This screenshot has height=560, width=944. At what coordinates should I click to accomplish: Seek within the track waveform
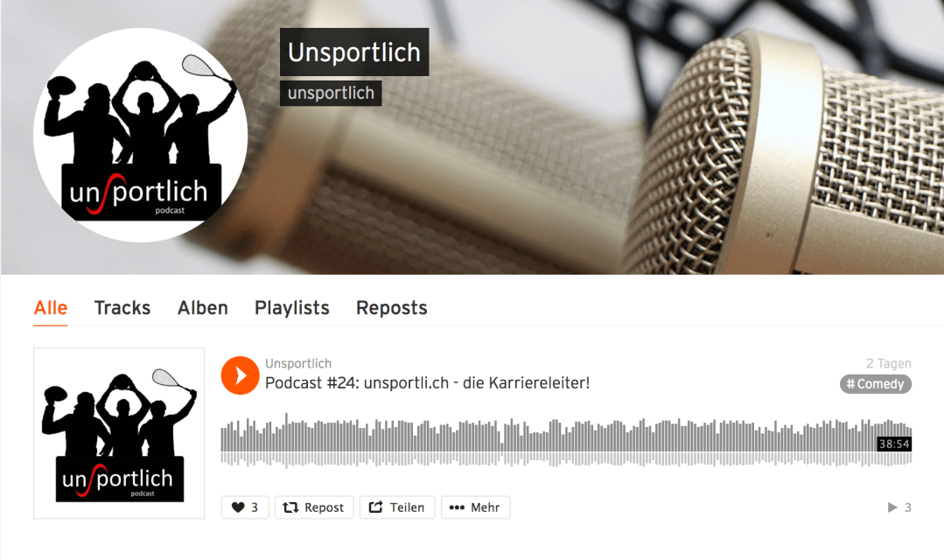click(566, 441)
